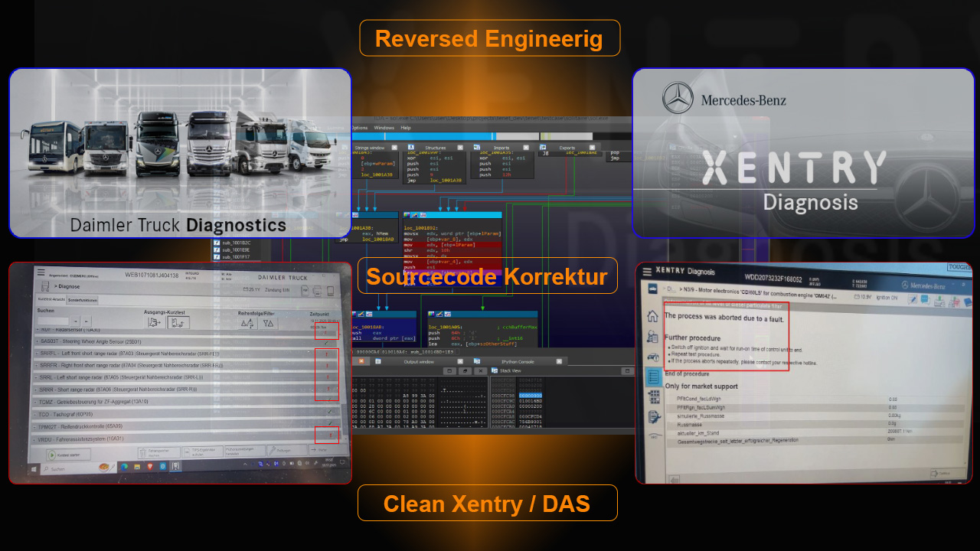Click the Clean Xentry / DAS label
Image resolution: width=980 pixels, height=551 pixels.
[487, 504]
